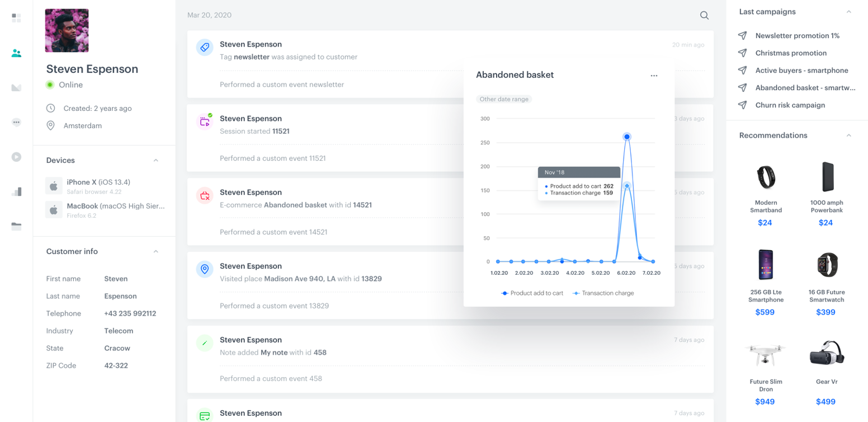Click the $499 Gear Vr price

tap(825, 401)
